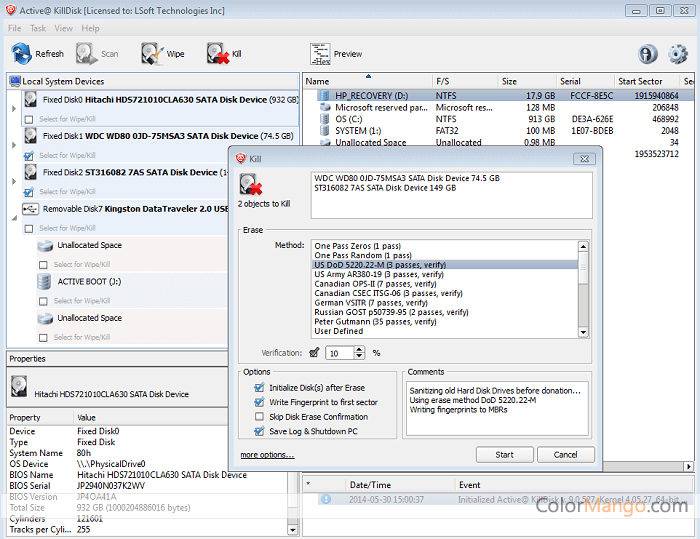Click the Hitachi disk icon in Properties
700x539 pixels.
tap(19, 386)
